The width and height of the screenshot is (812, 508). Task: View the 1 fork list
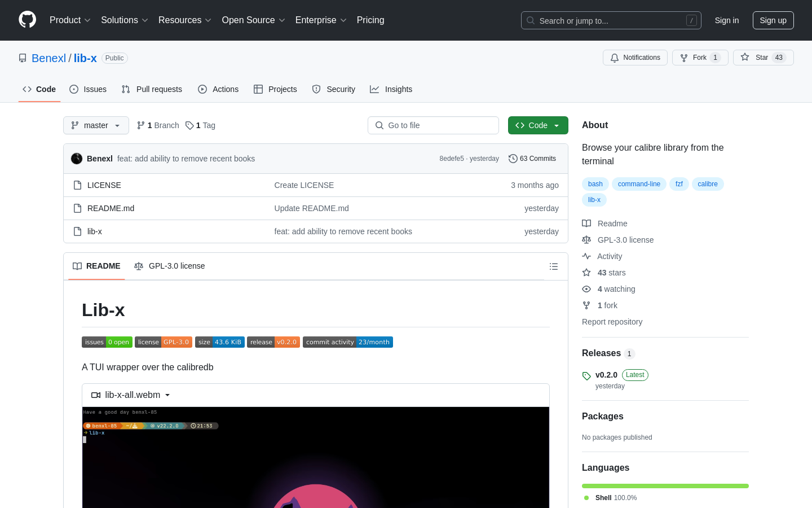600,305
